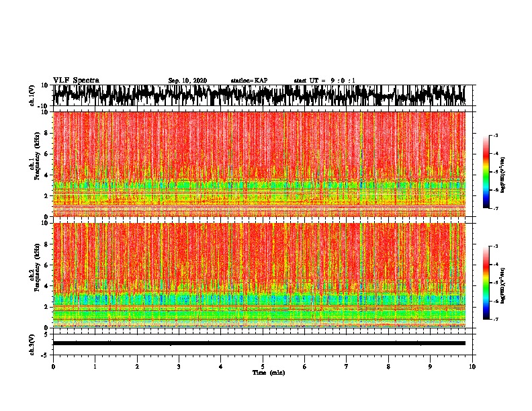This screenshot has height=411, width=532.
Task: Click the ch.1 waveform amplitude trace
Action: coord(259,95)
